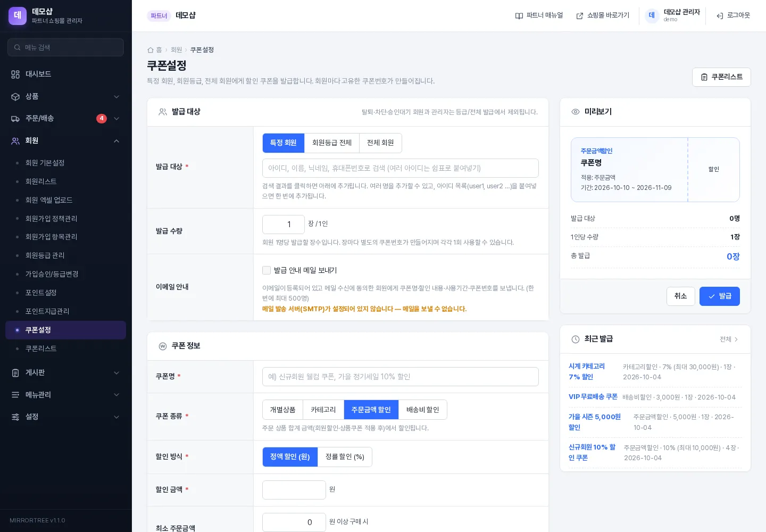Click the 파트너 메뉴얼 book icon

(519, 16)
